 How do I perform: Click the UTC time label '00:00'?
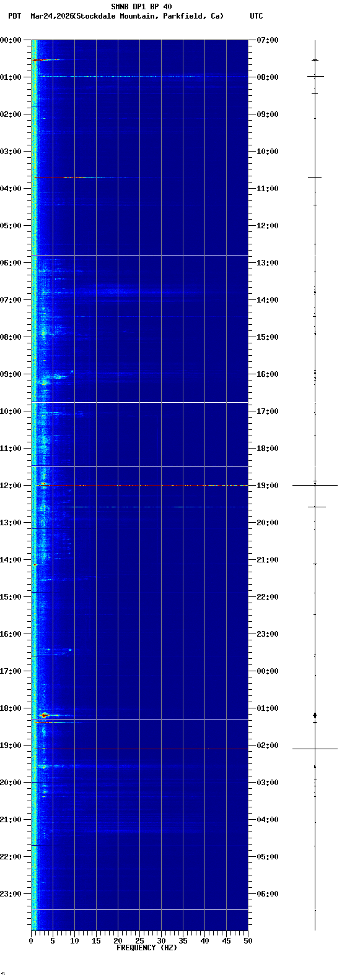point(268,671)
